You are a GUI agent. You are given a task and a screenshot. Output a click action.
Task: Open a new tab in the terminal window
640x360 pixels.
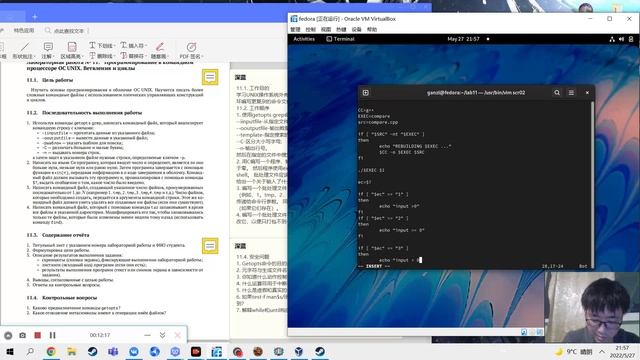(366, 93)
